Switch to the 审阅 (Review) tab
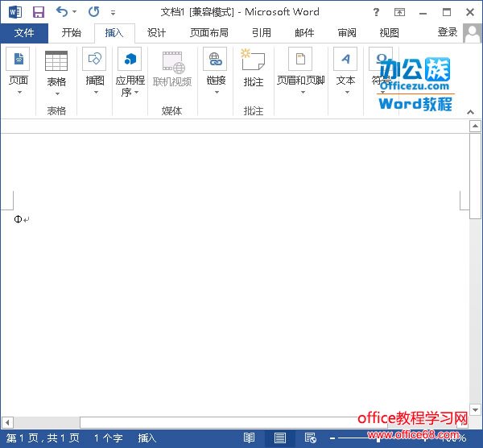Viewport: 483px width, 448px height. (347, 33)
